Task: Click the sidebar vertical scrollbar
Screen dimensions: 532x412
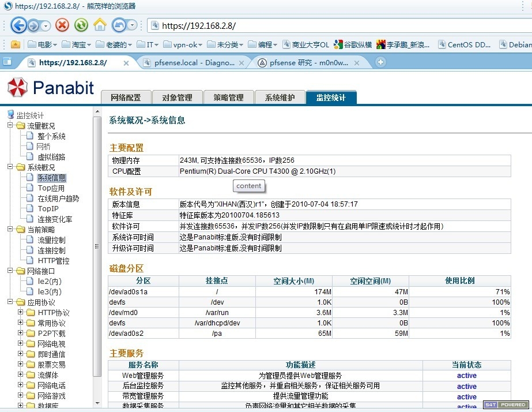Action: pyautogui.click(x=97, y=246)
